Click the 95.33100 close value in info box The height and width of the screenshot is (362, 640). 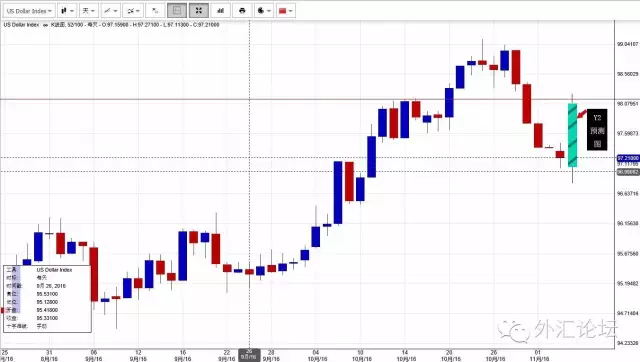(x=47, y=318)
